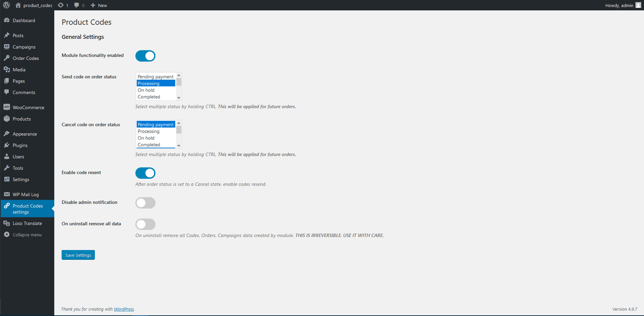Click the Order Codes key icon
Image resolution: width=644 pixels, height=316 pixels.
(7, 58)
